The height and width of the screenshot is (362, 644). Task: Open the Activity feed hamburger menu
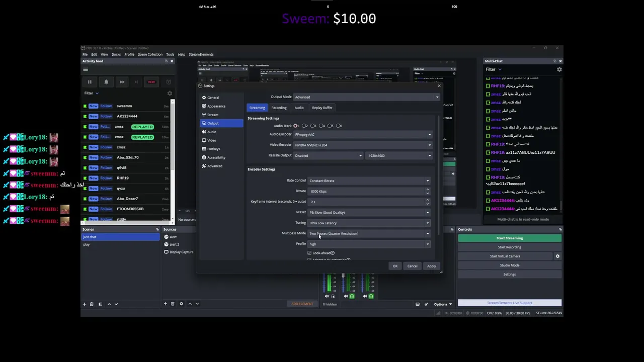[x=86, y=69]
